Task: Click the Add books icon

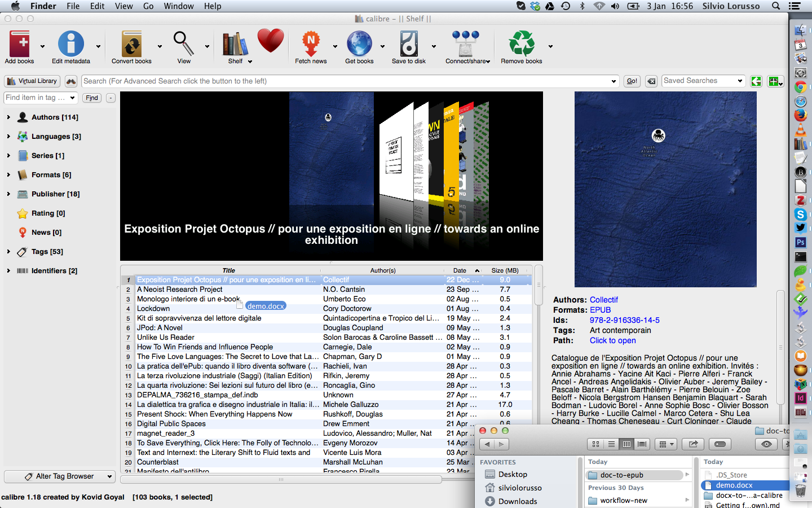Action: pyautogui.click(x=19, y=43)
